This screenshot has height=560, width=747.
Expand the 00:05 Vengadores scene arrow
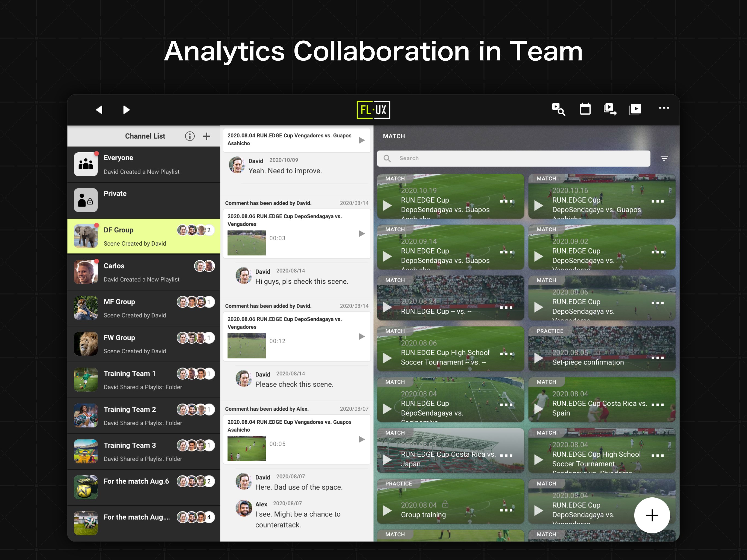coord(362,439)
